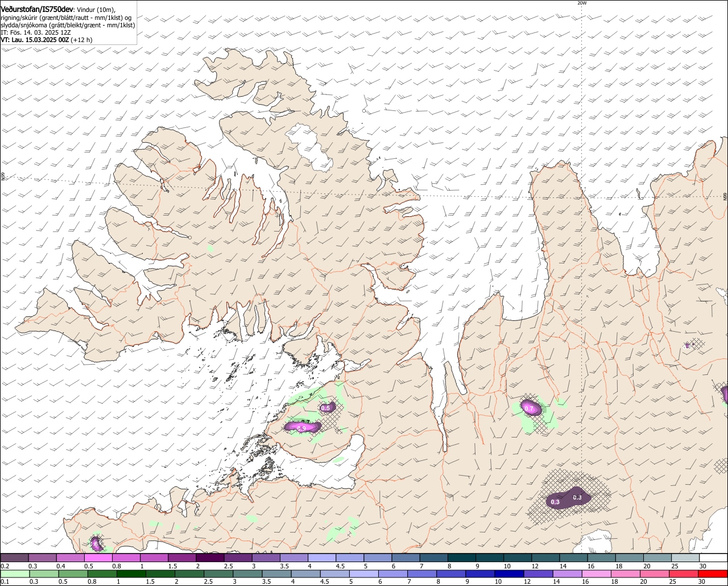Viewport: 728px width, 586px height.
Task: Click the 0.1 pale green swatch in lower legend row
Action: click(x=15, y=573)
